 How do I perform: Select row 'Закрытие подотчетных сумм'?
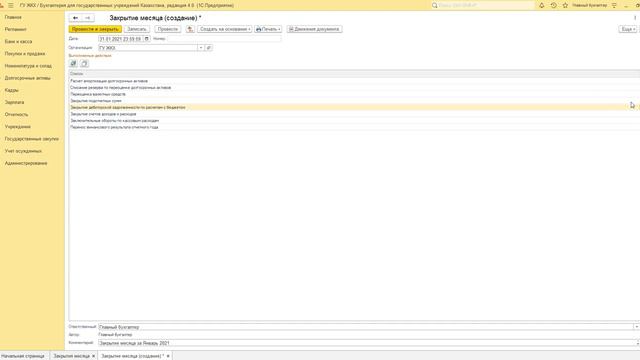click(x=354, y=100)
